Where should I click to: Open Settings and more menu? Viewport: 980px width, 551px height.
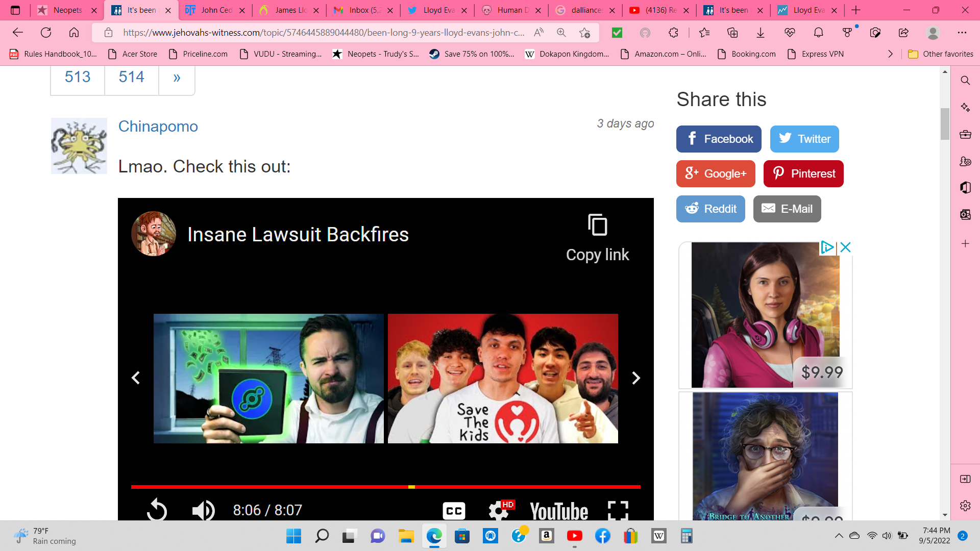point(962,33)
